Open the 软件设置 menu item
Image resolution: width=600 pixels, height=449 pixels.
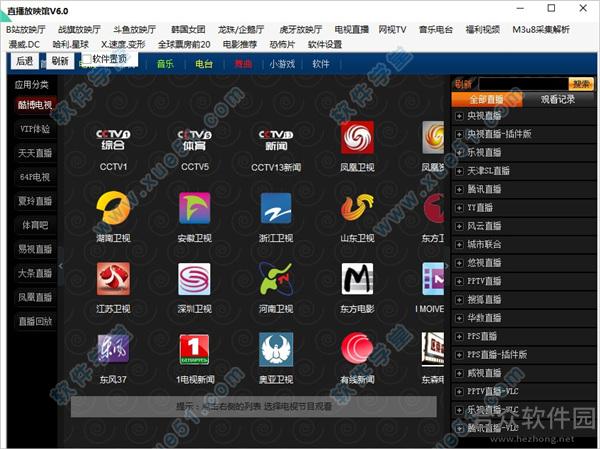325,44
